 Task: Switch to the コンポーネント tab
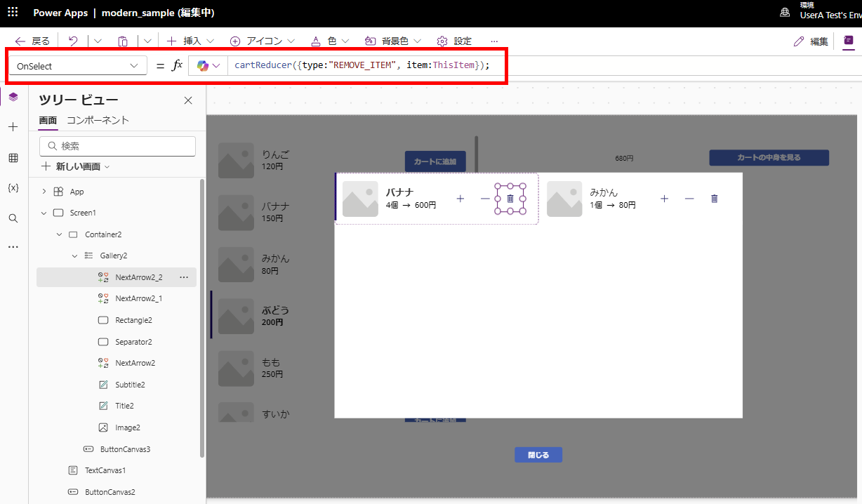[x=98, y=120]
